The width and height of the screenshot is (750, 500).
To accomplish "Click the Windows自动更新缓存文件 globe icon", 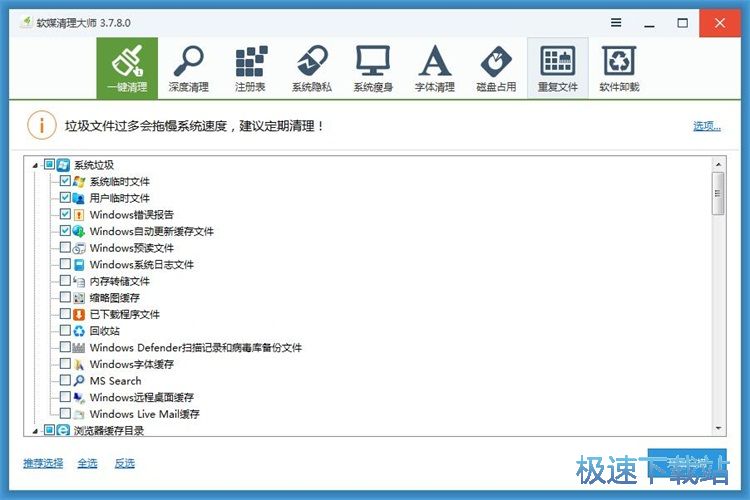I will pyautogui.click(x=79, y=231).
